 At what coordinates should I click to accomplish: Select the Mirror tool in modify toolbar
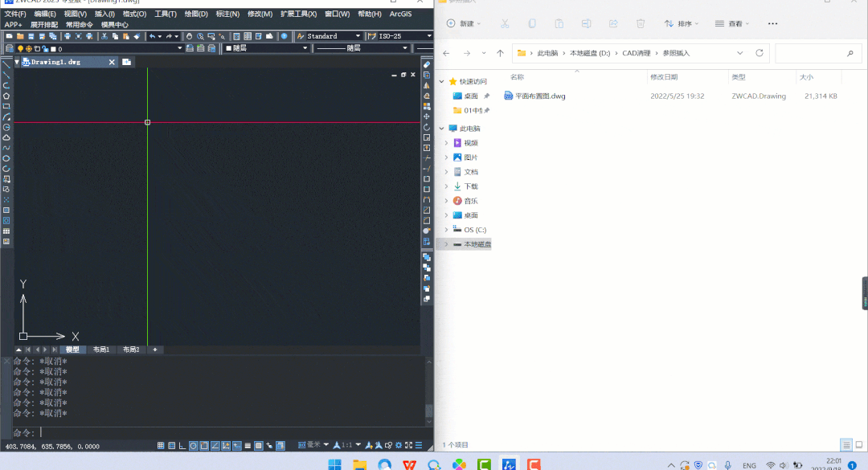point(427,85)
